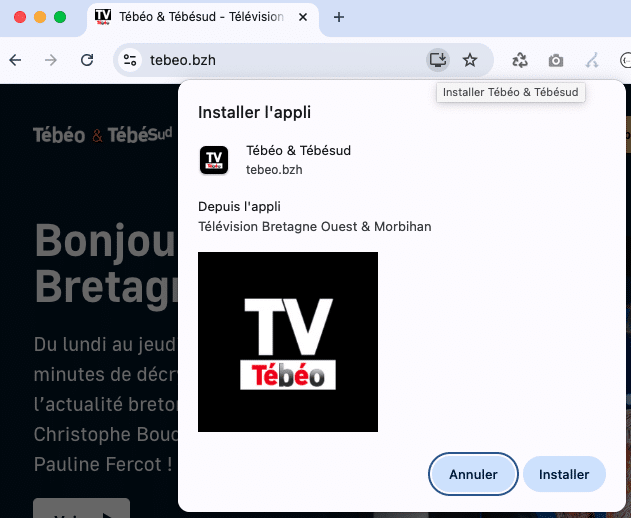Click the Tébéo app icon in dialog
This screenshot has width=631, height=518.
(x=214, y=160)
